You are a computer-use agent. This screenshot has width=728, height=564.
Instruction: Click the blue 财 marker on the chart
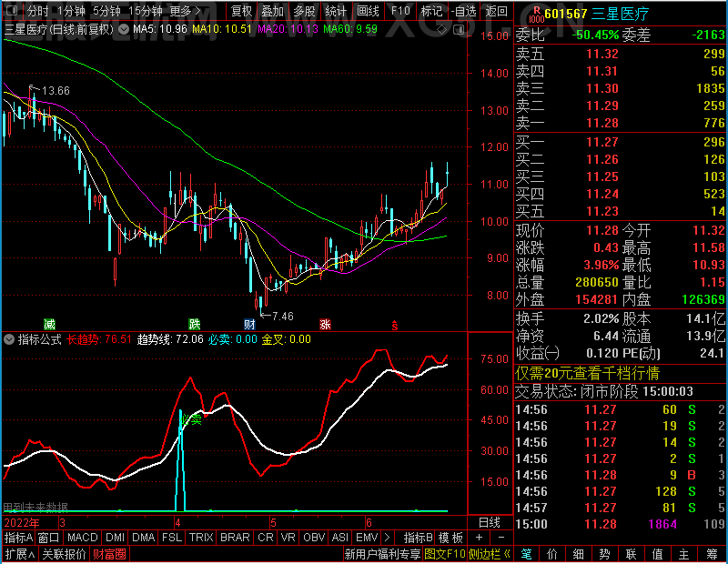(x=249, y=324)
